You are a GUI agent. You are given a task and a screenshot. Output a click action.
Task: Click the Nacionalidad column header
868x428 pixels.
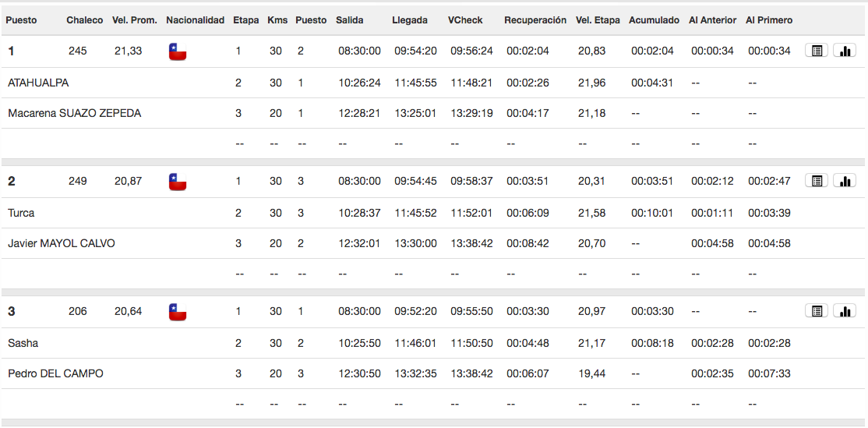click(x=196, y=20)
